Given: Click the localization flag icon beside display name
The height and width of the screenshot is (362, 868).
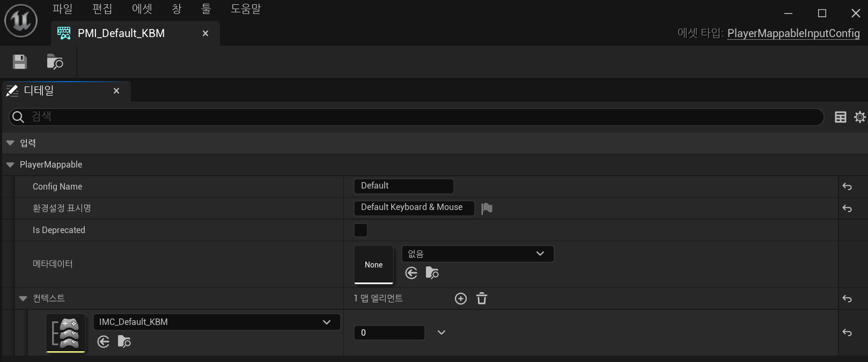Looking at the screenshot, I should [x=487, y=208].
